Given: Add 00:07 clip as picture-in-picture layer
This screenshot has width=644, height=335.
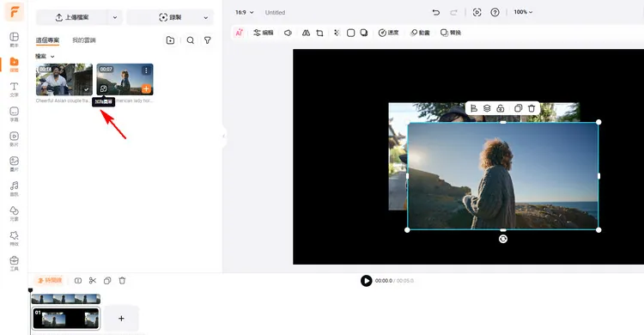Looking at the screenshot, I should [104, 88].
